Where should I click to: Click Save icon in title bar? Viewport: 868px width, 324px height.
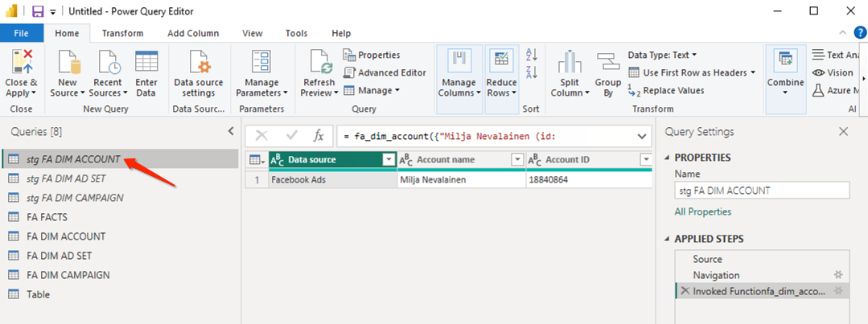[x=38, y=11]
